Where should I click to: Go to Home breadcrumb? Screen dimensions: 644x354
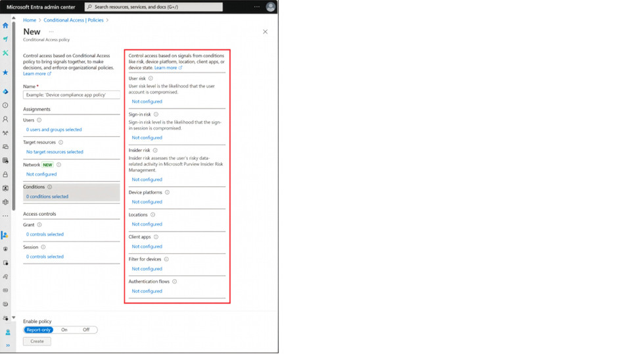point(30,20)
